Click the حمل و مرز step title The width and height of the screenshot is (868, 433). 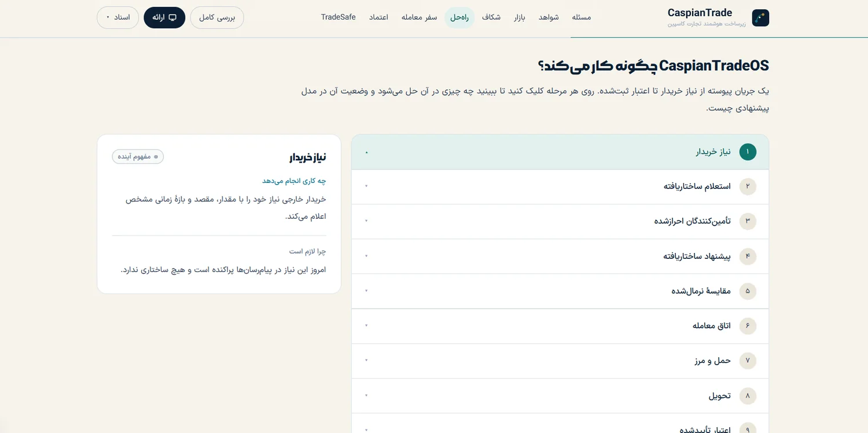point(713,361)
